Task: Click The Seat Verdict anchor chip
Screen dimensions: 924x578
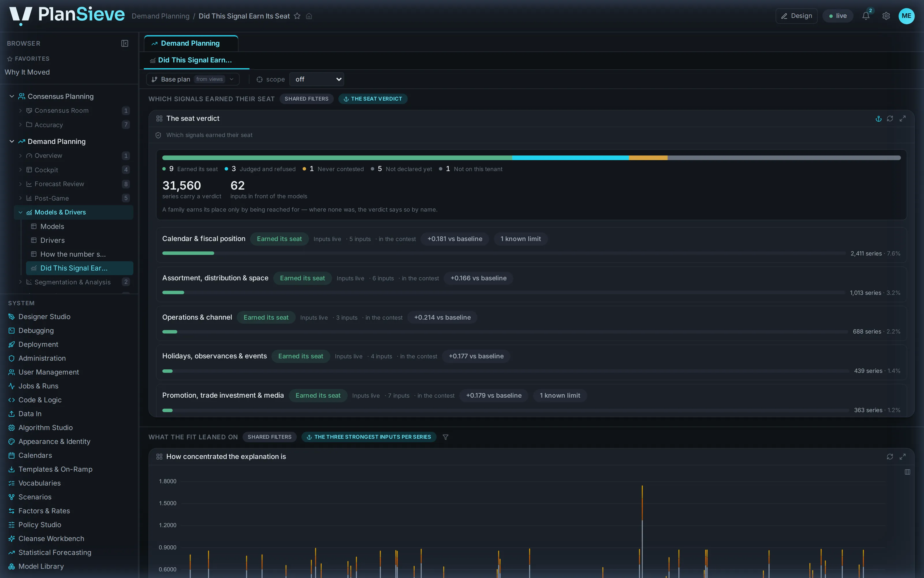Action: point(373,99)
